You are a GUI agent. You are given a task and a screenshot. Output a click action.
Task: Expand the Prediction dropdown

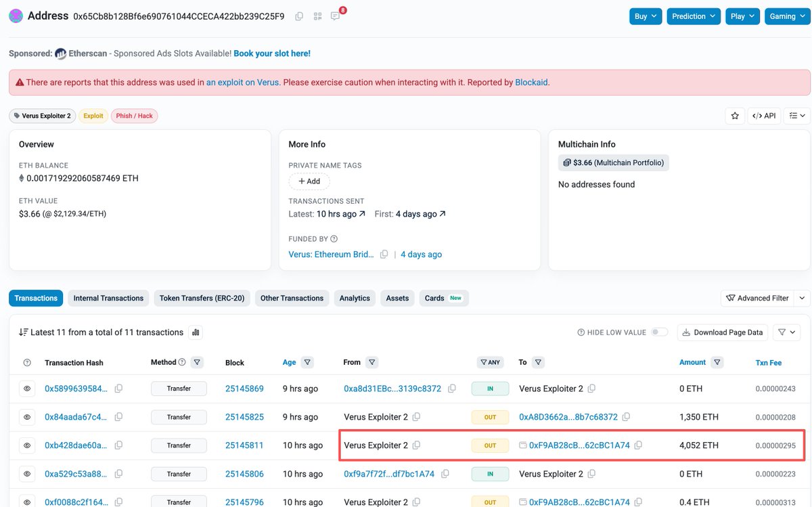pos(694,16)
